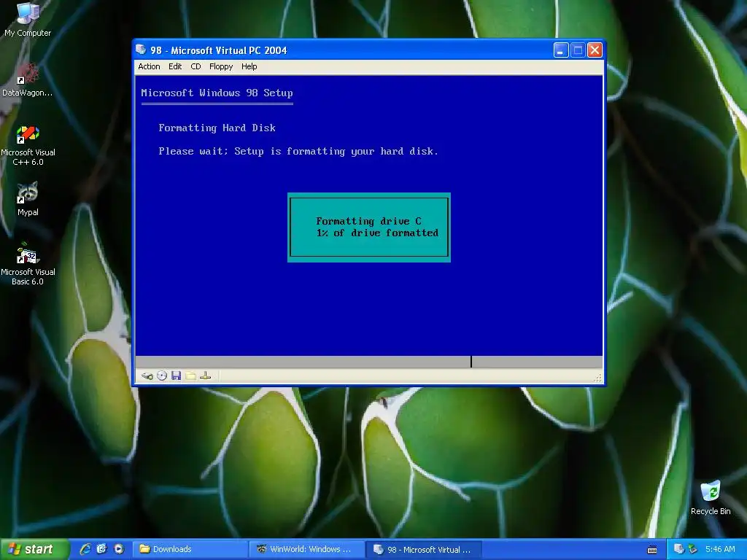Select the Mypal browser desktop shortcut

(x=28, y=199)
